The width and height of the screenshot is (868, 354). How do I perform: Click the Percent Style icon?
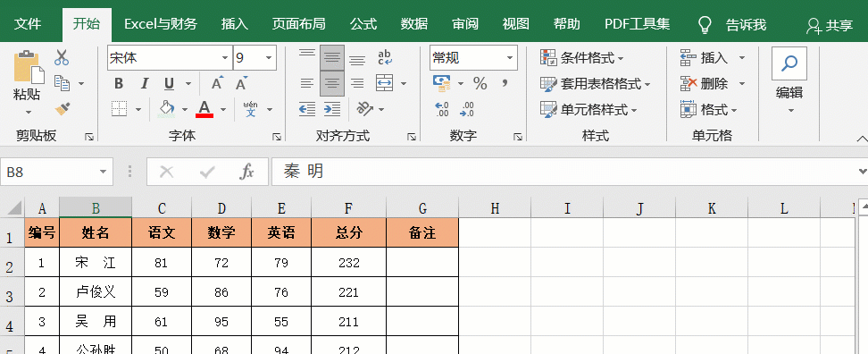[480, 84]
